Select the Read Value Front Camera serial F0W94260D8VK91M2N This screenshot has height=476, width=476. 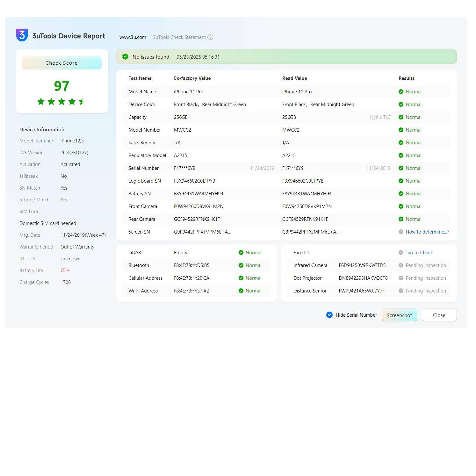click(x=307, y=206)
